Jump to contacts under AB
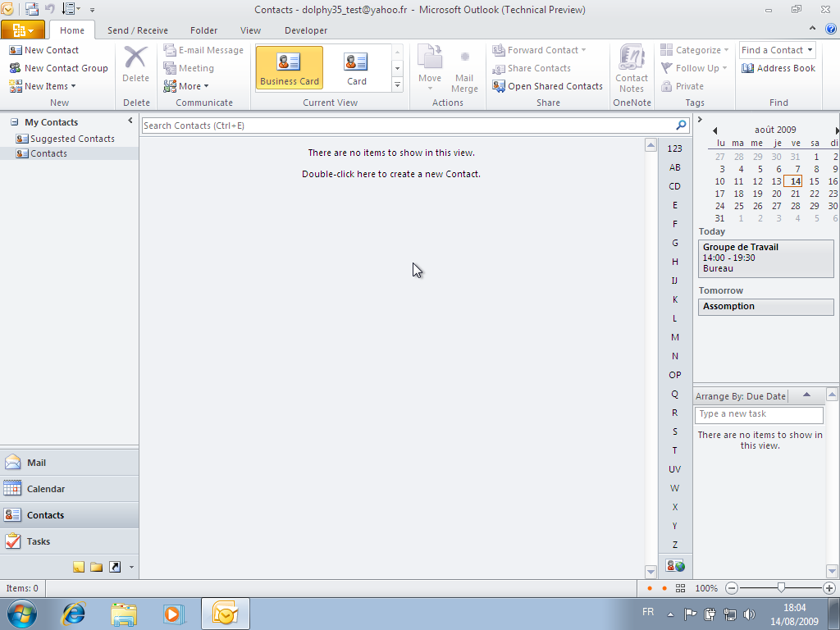Image resolution: width=840 pixels, height=630 pixels. [x=675, y=167]
